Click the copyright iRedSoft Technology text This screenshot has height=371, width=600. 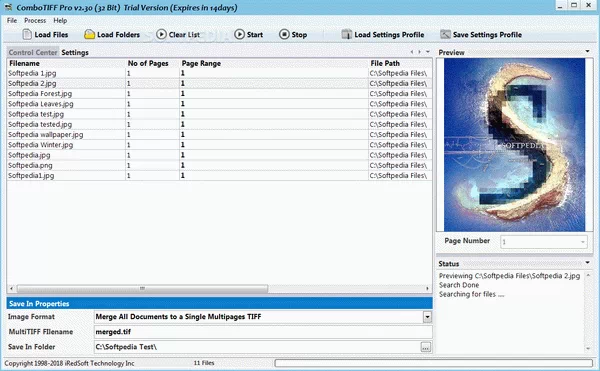tap(69, 363)
